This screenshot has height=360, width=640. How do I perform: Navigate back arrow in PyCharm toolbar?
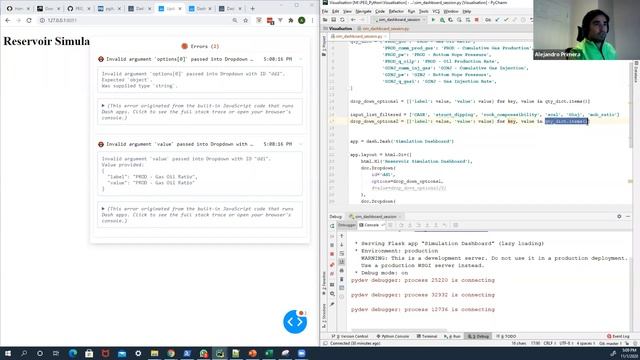353,20
